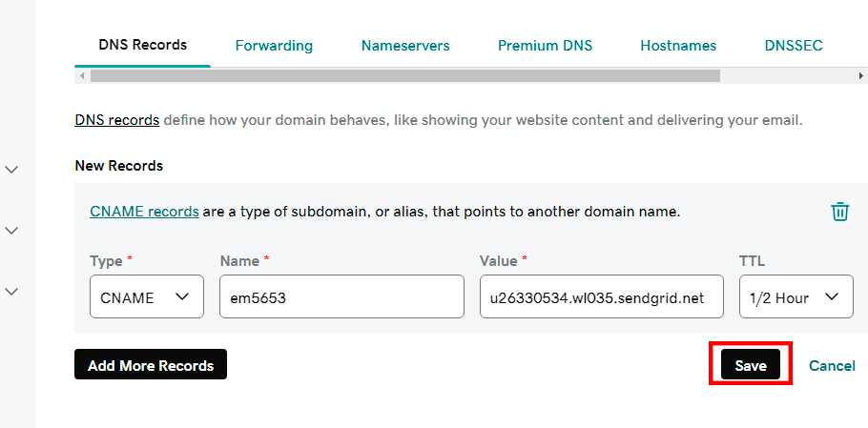Go to the Nameservers tab
868x428 pixels.
[405, 46]
